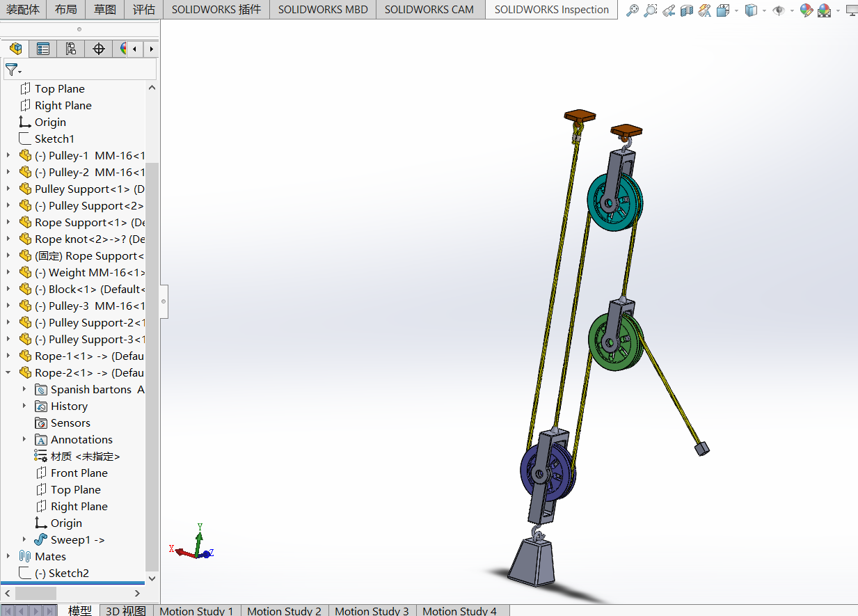Click the Zoom to Fit icon
This screenshot has width=858, height=616.
click(632, 10)
